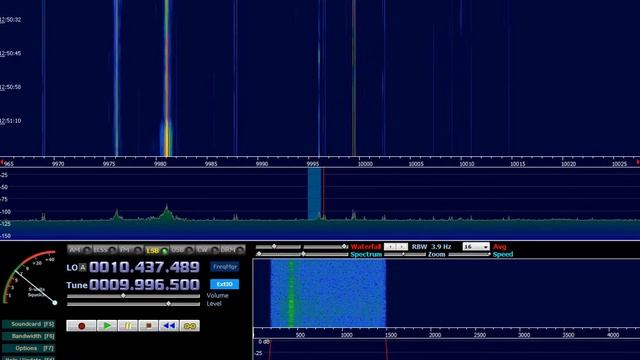Open Options [F7] menu

point(29,349)
